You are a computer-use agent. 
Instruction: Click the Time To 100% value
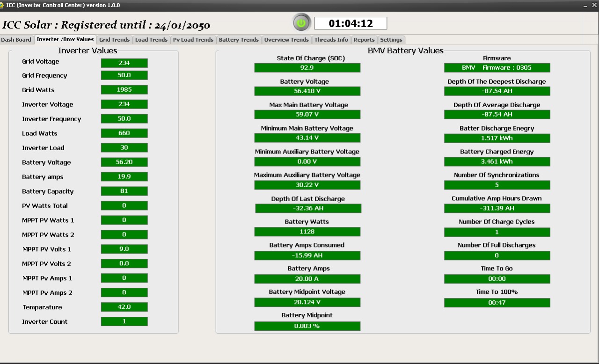497,303
